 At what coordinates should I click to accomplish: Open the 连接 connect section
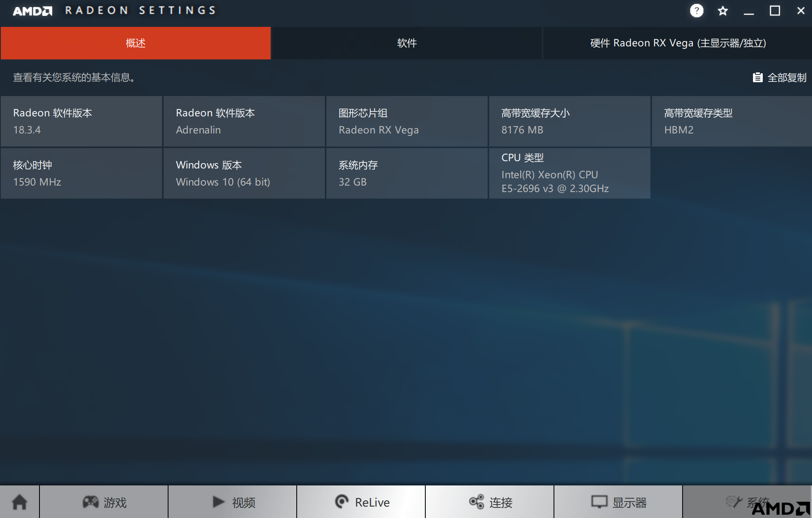490,502
